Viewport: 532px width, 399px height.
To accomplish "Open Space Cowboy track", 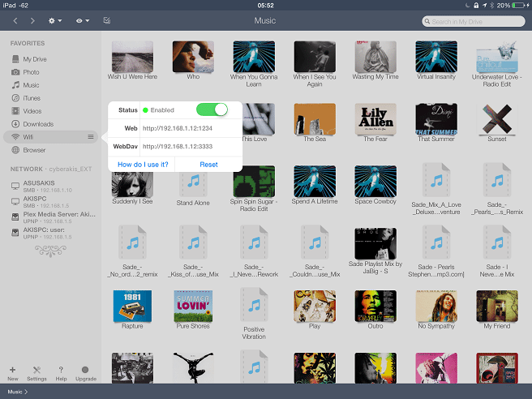I will (375, 185).
